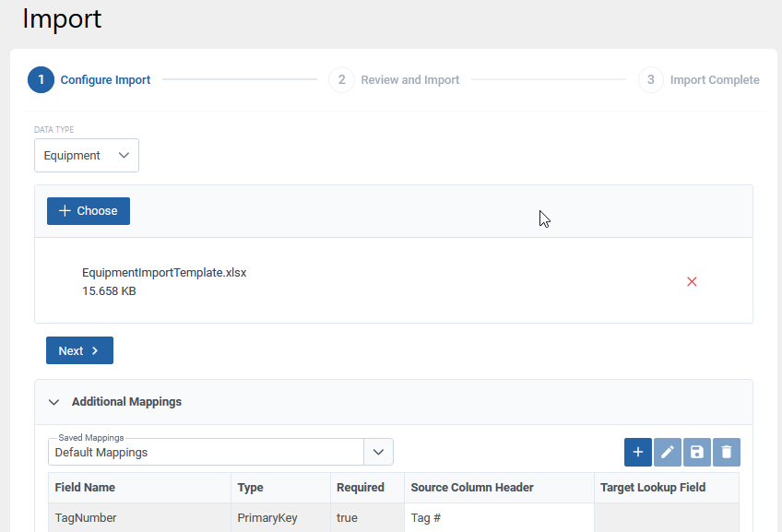The width and height of the screenshot is (782, 532).
Task: Remove EquipmentImportTemplate.xlsx from upload
Action: 692,281
